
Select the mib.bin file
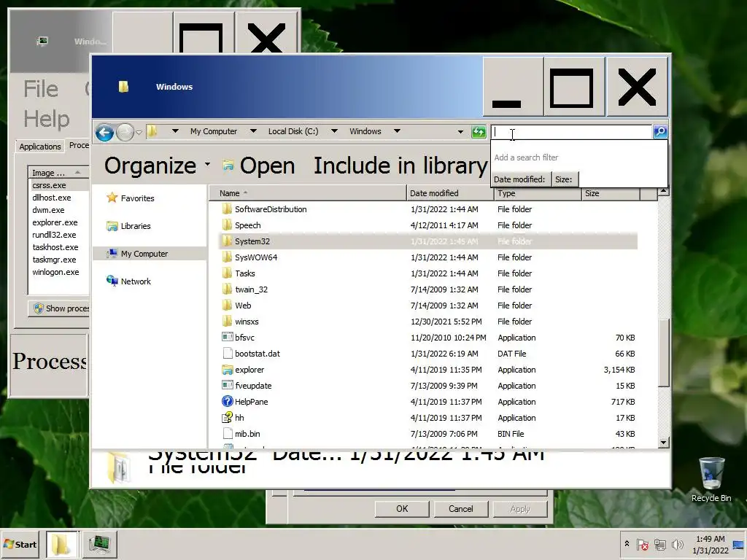pos(247,434)
